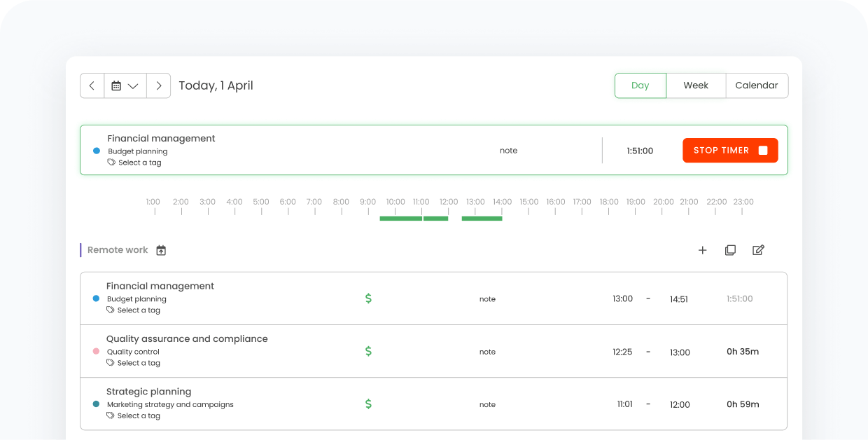Open the calendar date picker dropdown
The image size is (868, 440).
[125, 85]
